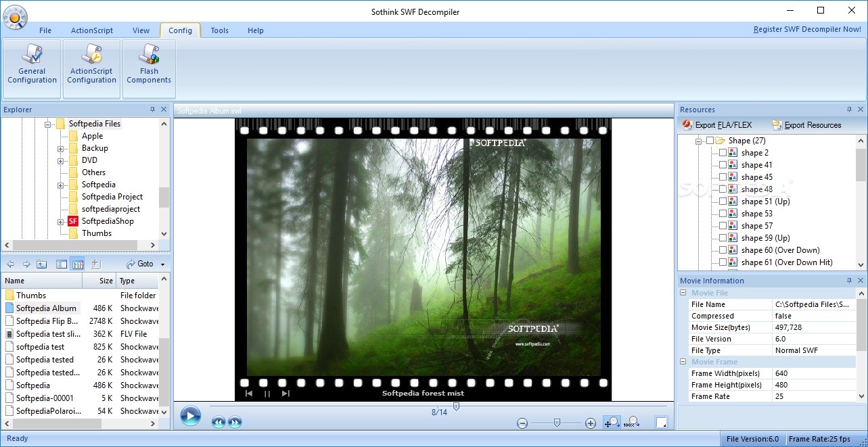The height and width of the screenshot is (447, 868).
Task: Go back in the Explorer file toolbar
Action: click(11, 264)
